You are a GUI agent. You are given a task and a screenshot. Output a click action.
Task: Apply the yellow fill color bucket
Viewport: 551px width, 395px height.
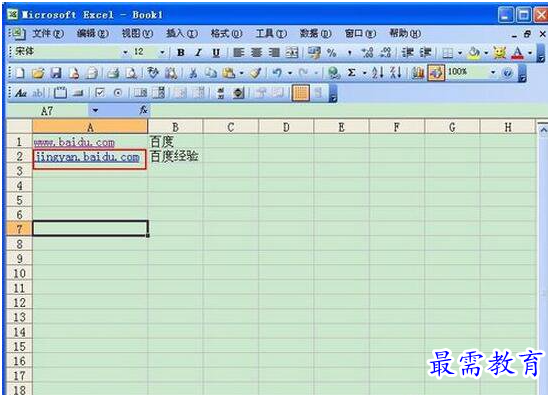point(474,53)
